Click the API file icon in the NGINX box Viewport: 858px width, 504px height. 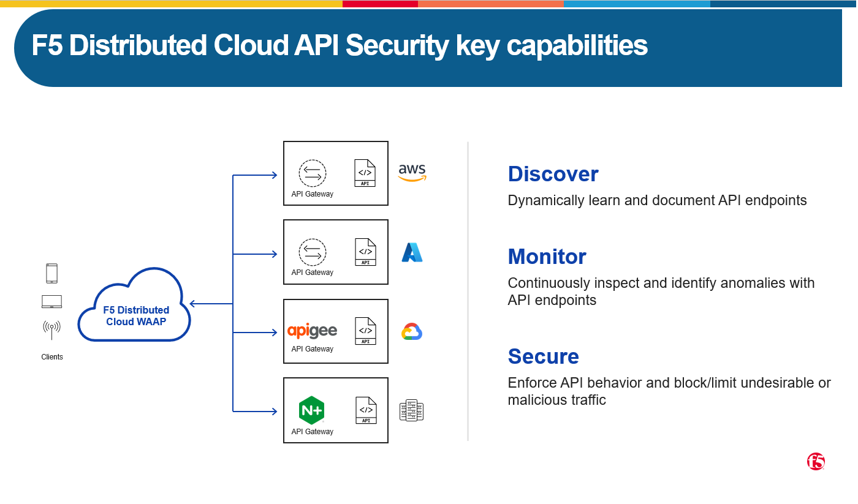click(x=366, y=410)
